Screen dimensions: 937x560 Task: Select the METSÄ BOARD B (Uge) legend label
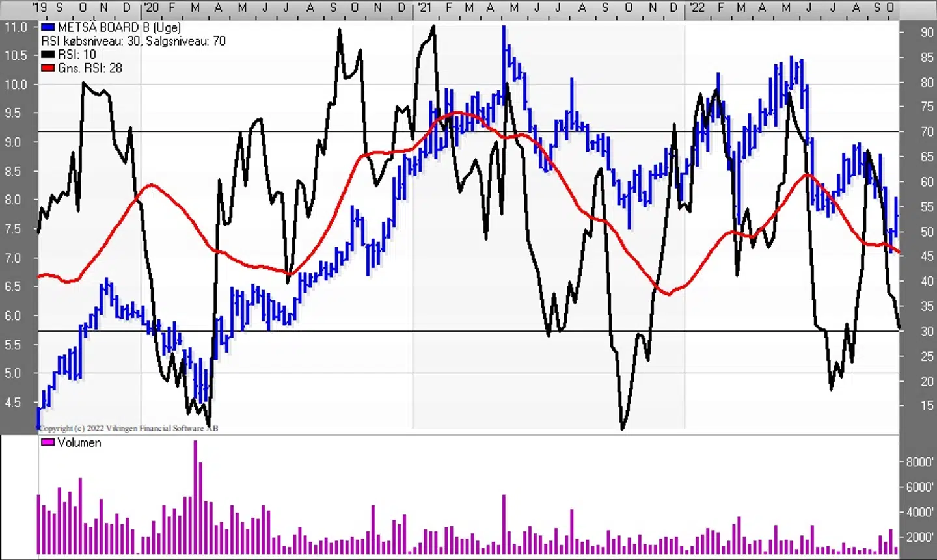point(119,27)
